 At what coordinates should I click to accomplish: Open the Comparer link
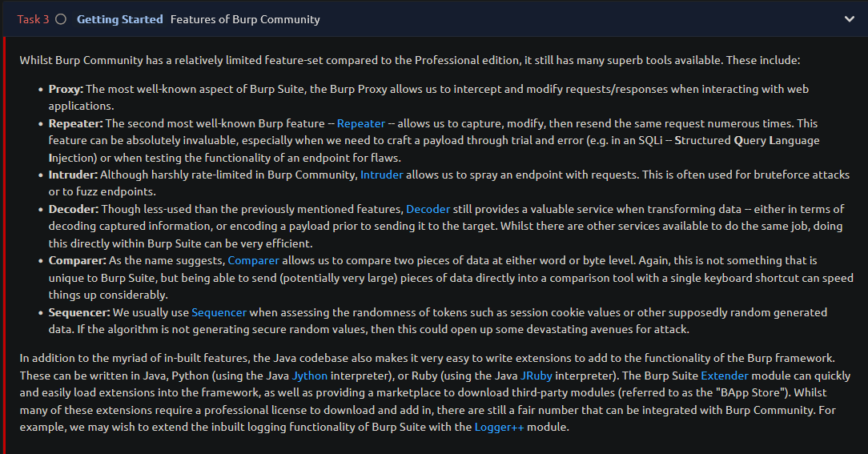click(x=254, y=261)
